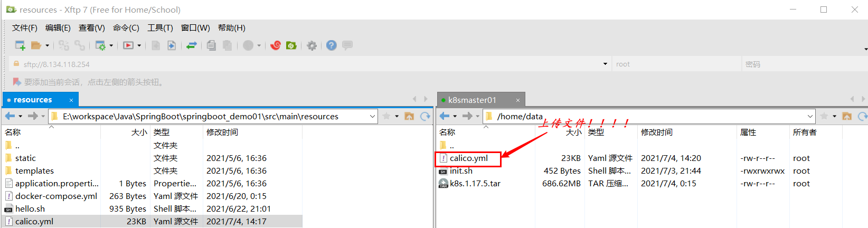Image resolution: width=868 pixels, height=228 pixels.
Task: Open the 帮助(H) menu
Action: pos(232,27)
